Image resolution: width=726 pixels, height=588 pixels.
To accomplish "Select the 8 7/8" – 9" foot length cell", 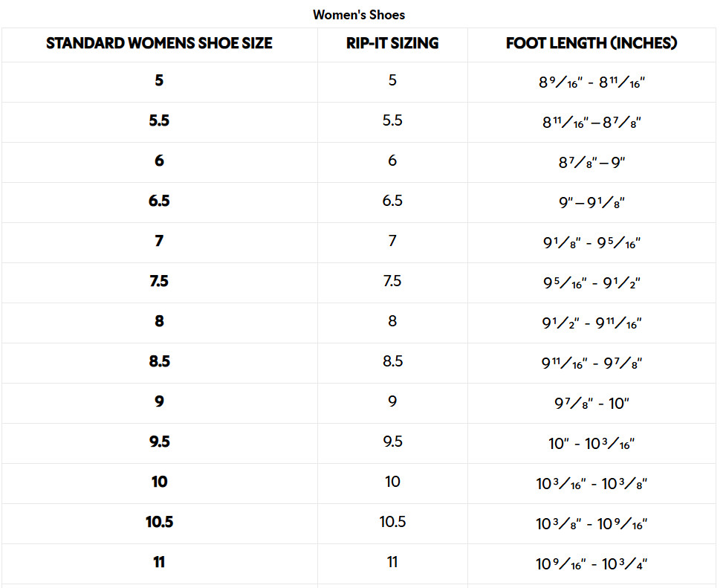I will [x=592, y=163].
